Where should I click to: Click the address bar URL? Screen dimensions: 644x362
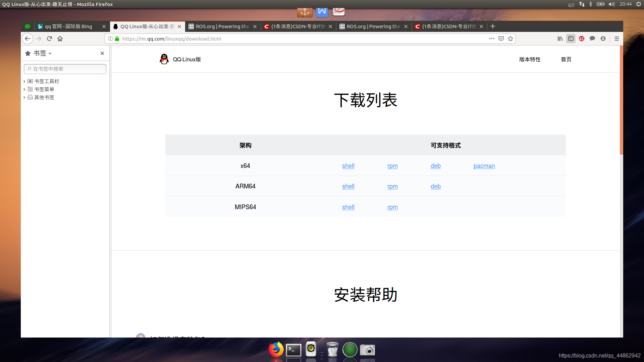click(x=172, y=39)
